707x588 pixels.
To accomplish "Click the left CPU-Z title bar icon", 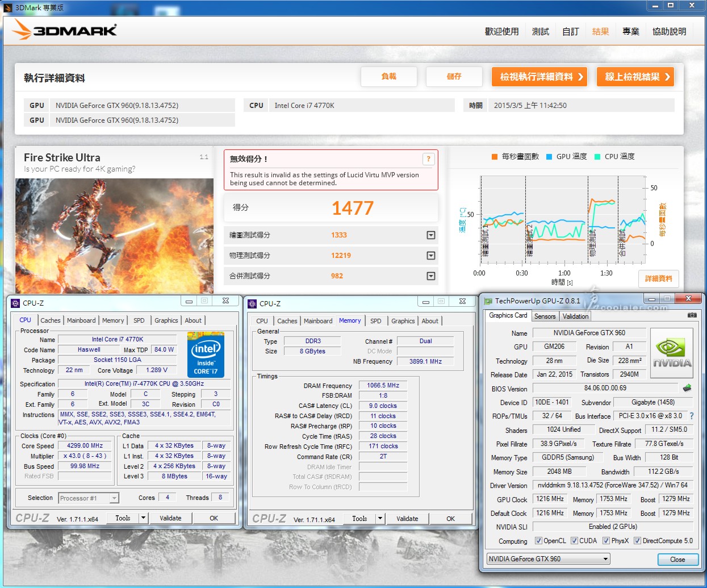I will click(15, 303).
